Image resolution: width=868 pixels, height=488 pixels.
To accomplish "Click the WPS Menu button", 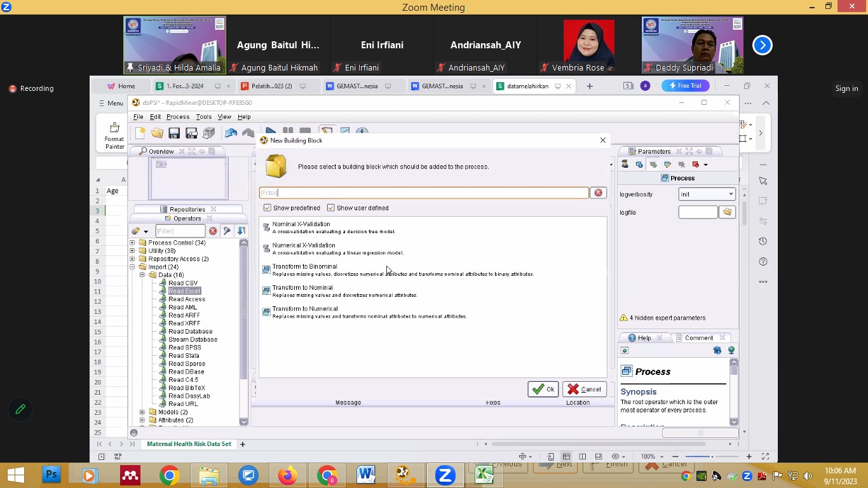I will point(111,103).
